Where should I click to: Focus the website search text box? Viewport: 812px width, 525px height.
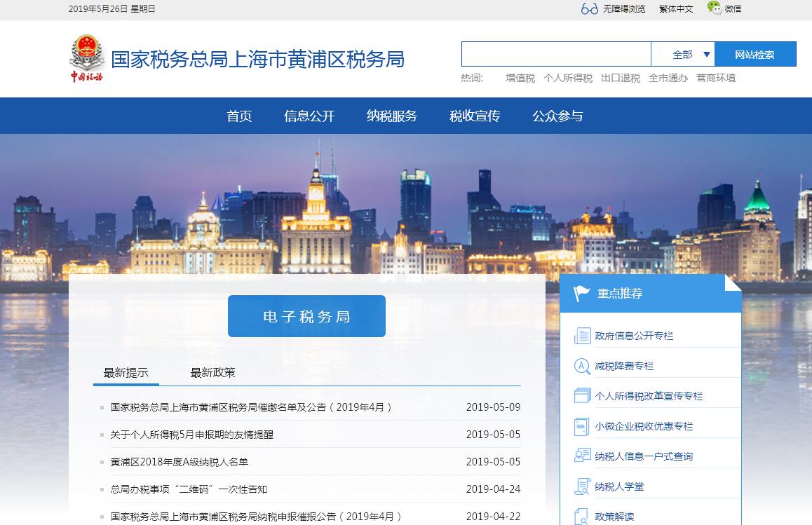pos(555,55)
